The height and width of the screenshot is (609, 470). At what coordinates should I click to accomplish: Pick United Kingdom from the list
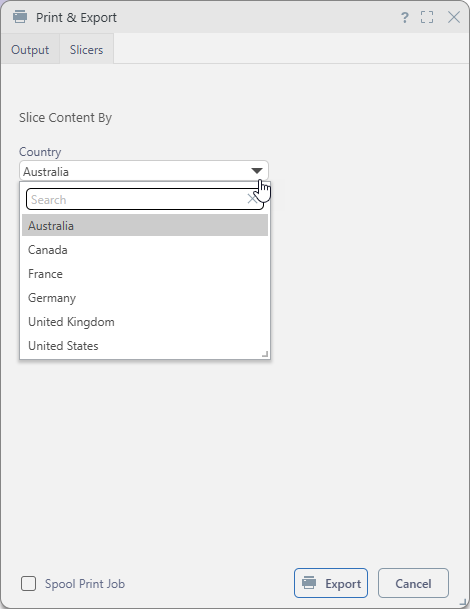145,322
